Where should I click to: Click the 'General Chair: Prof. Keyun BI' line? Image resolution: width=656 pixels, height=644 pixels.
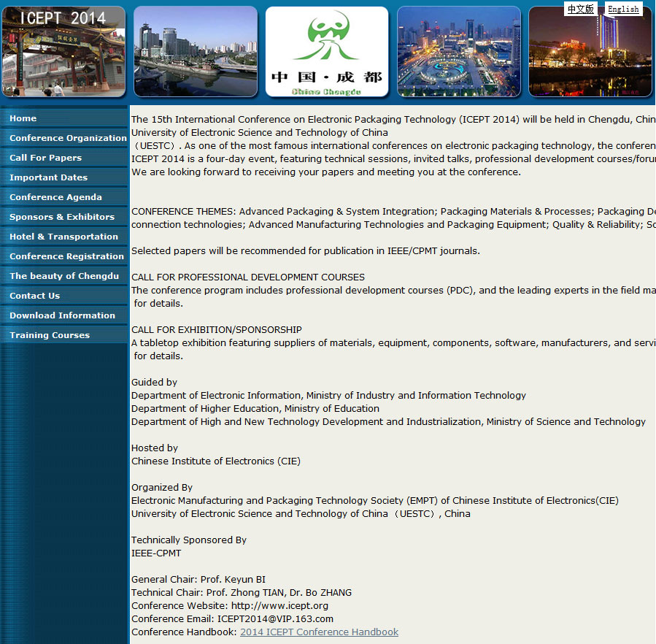click(x=198, y=580)
